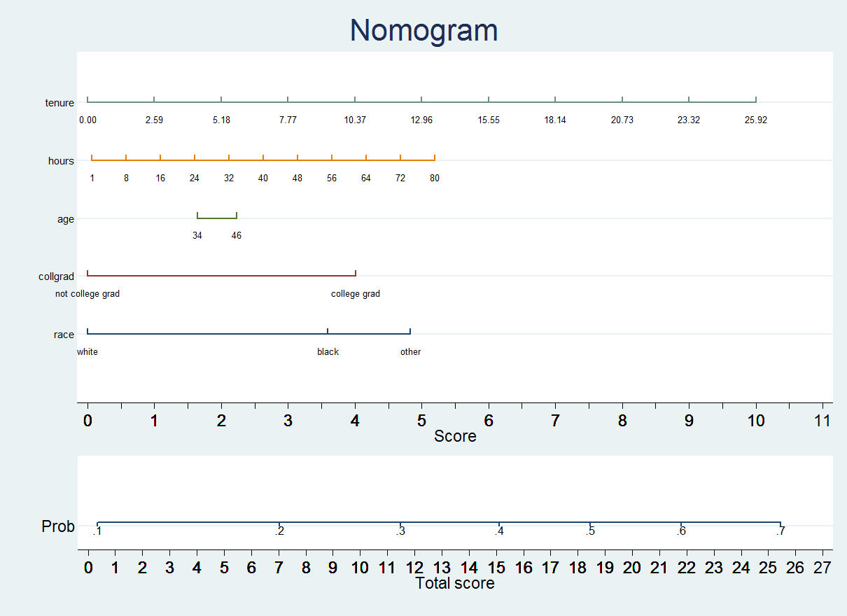Screen dimensions: 847x616
Task: Select hours scale value 16
Action: point(160,178)
